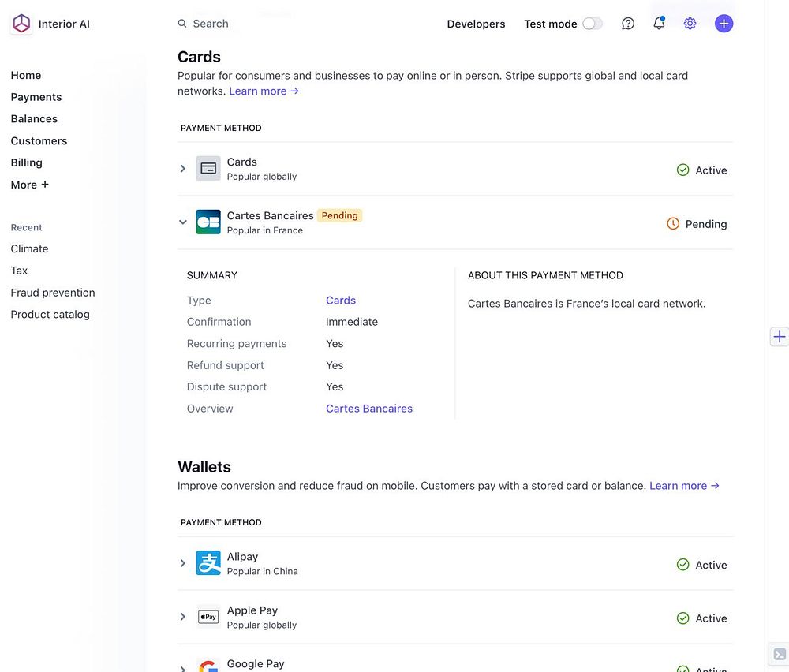Viewport: 789px width, 672px height.
Task: Open settings gear icon
Action: pos(690,24)
